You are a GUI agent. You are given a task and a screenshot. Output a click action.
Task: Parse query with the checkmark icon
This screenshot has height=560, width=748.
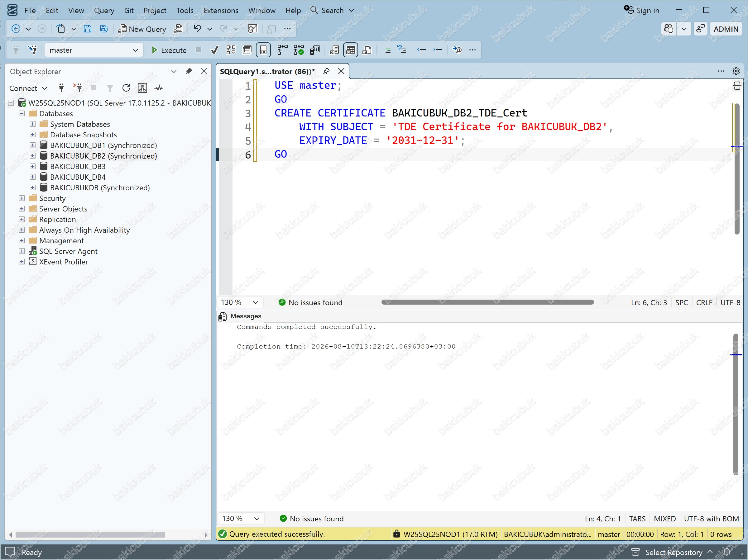pyautogui.click(x=214, y=50)
